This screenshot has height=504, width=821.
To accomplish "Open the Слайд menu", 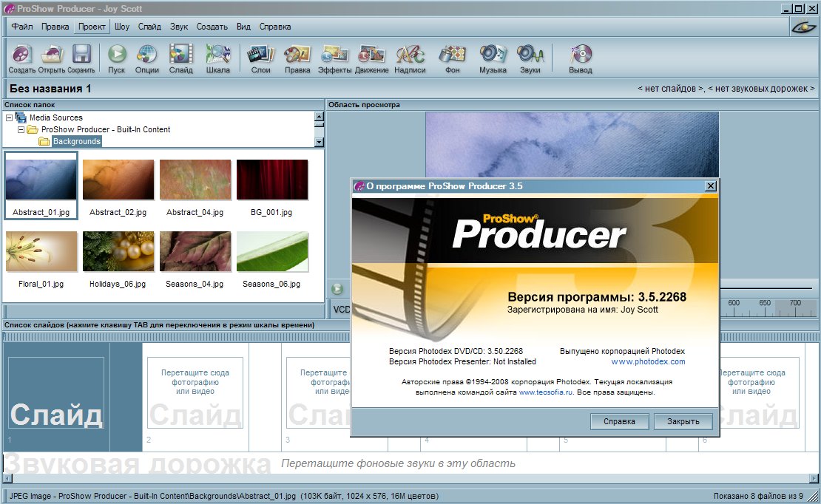I will pos(149,27).
